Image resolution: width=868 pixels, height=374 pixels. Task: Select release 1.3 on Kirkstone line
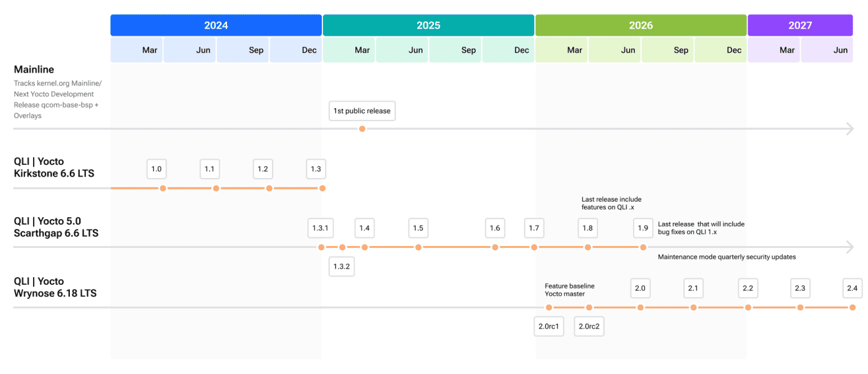[316, 169]
